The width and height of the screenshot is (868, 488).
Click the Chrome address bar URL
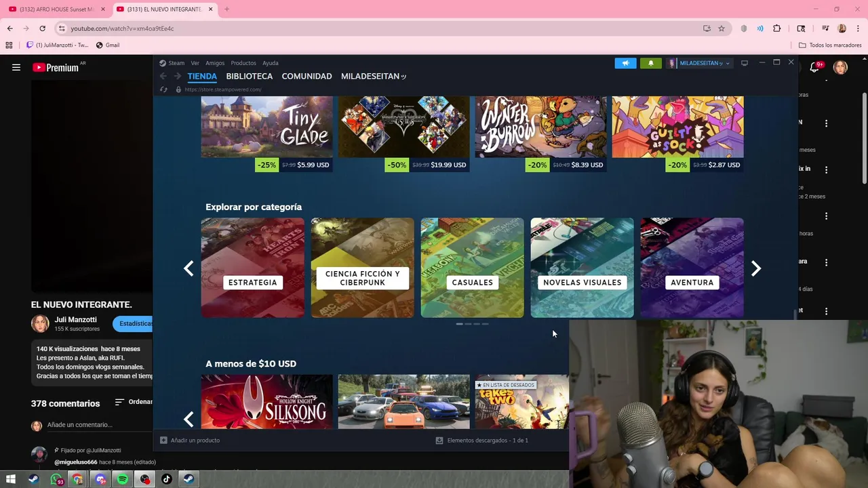(122, 28)
